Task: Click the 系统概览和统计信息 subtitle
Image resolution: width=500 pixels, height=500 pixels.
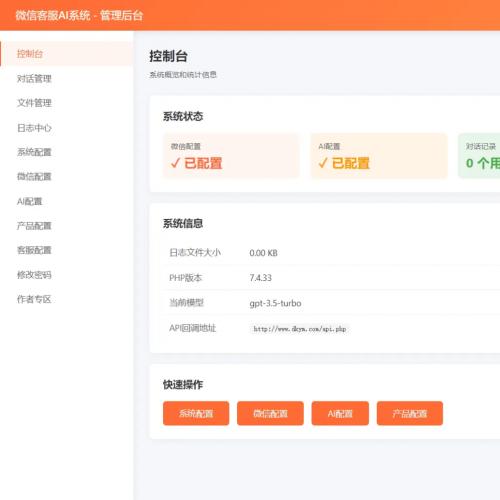Action: pyautogui.click(x=183, y=75)
